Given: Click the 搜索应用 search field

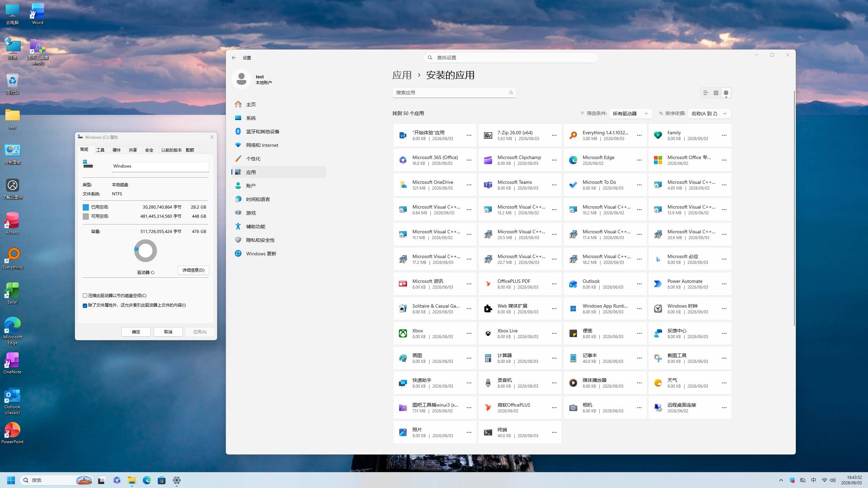Looking at the screenshot, I should pos(454,93).
